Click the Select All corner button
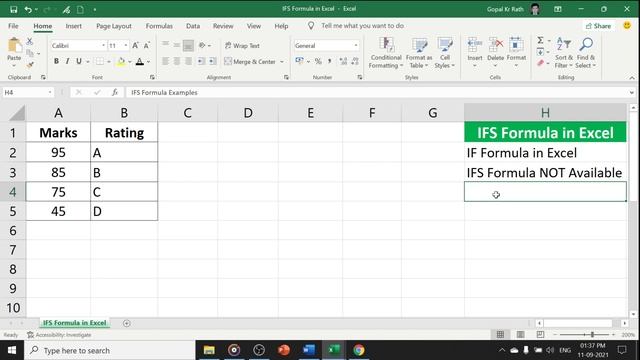640x360 pixels. pos(17,113)
